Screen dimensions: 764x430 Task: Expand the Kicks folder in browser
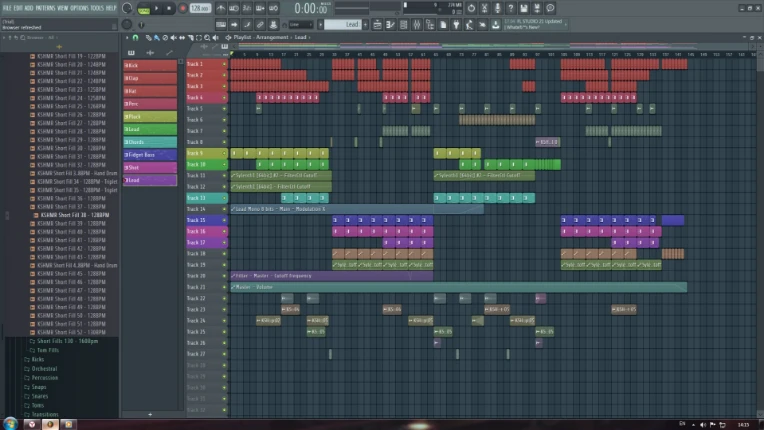[x=34, y=359]
